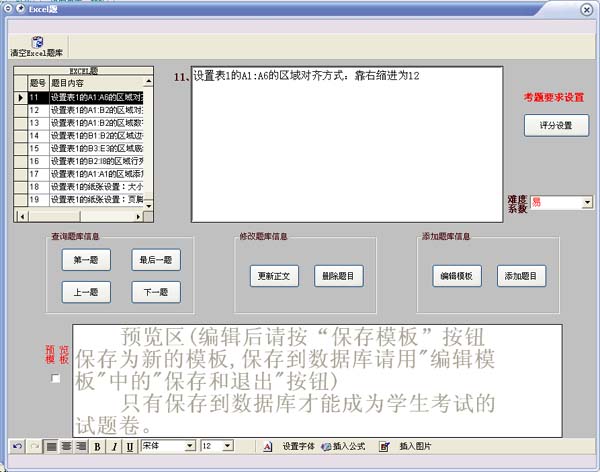Click the 添加题目 button
Screen dimensions: 600x472
[521, 276]
